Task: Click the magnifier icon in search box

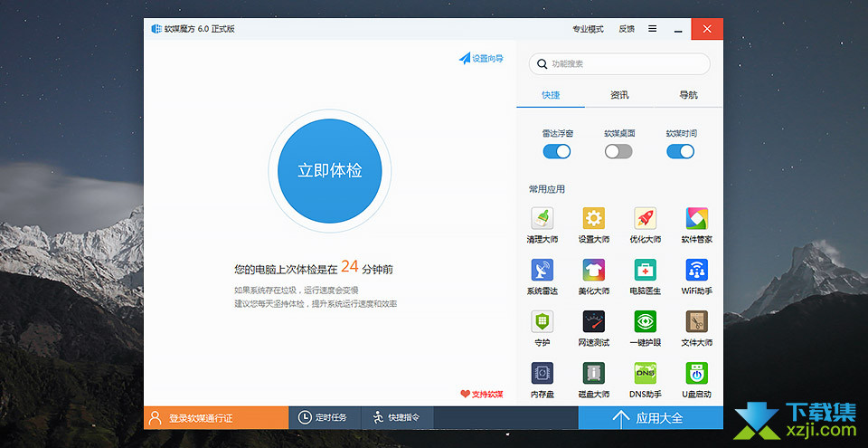Action: tap(542, 63)
